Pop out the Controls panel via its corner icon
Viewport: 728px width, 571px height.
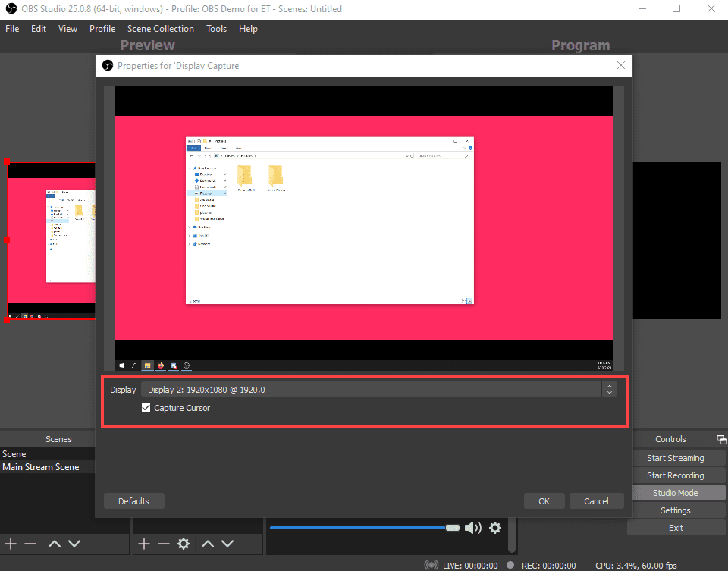pos(721,438)
